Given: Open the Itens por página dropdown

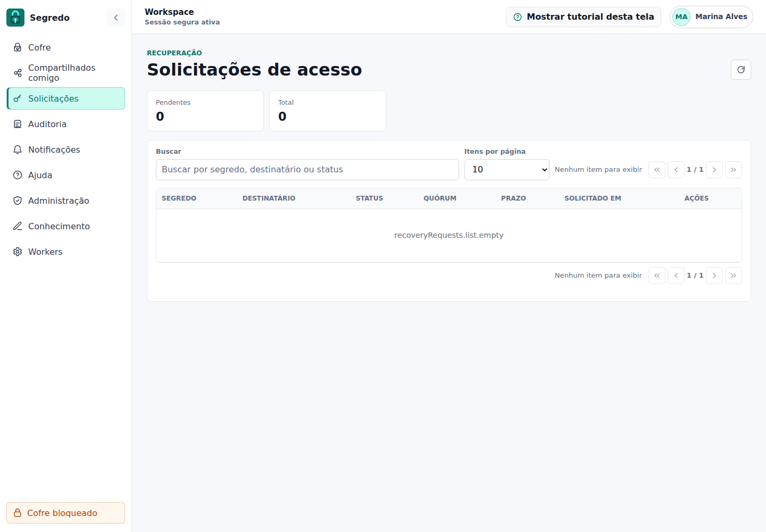Looking at the screenshot, I should point(507,170).
